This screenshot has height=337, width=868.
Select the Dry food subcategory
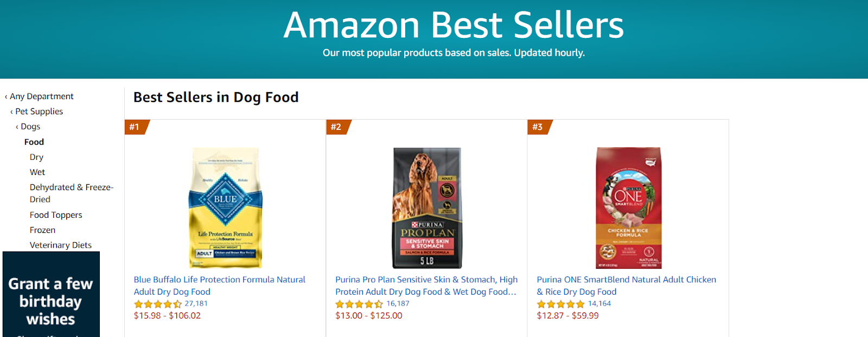(x=36, y=157)
